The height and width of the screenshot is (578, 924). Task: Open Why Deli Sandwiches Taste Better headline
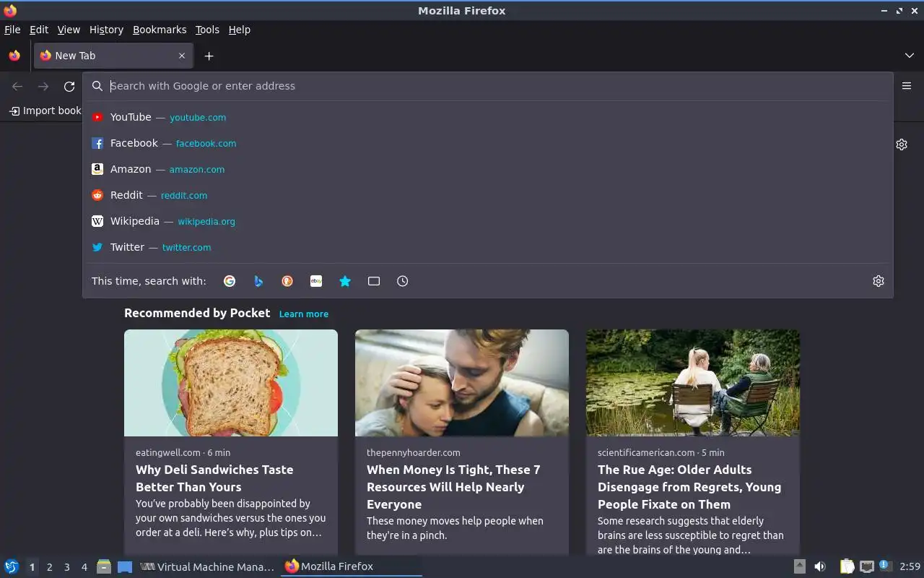214,478
